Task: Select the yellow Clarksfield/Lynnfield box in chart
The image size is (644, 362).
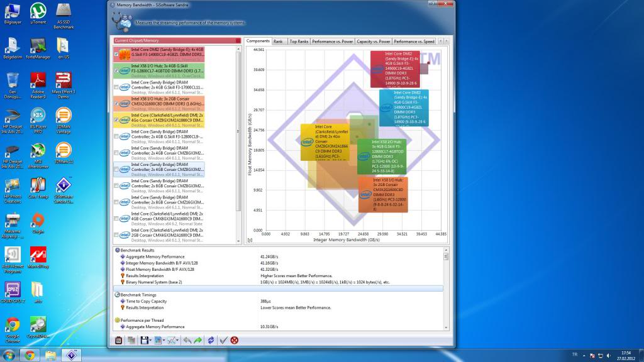Action: 325,142
